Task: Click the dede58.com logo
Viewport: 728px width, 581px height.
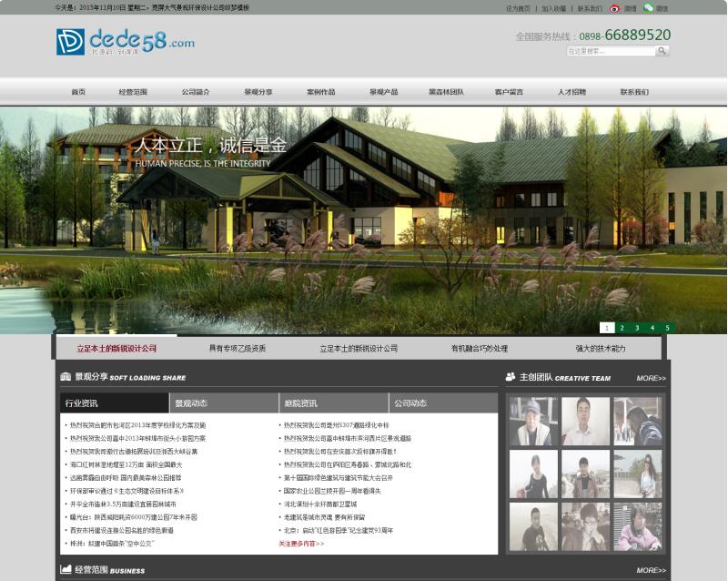Action: (125, 42)
